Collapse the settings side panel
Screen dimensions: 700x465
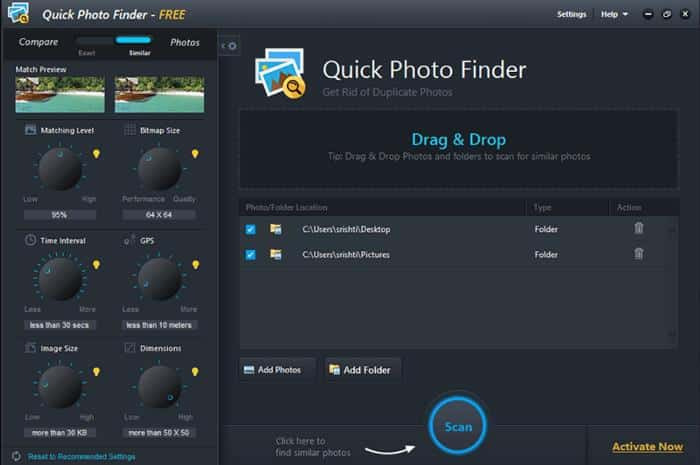(229, 46)
